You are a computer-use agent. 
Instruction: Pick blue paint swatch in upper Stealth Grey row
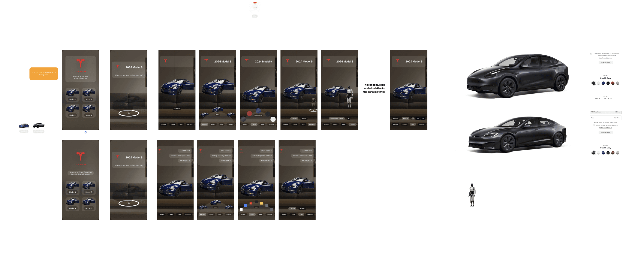point(603,83)
